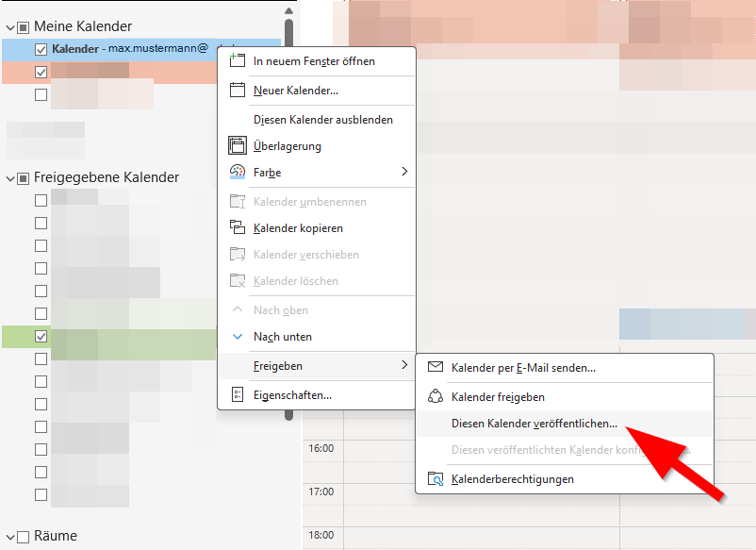Click the Eigenschaften properties icon
This screenshot has height=550, width=756.
tap(238, 395)
